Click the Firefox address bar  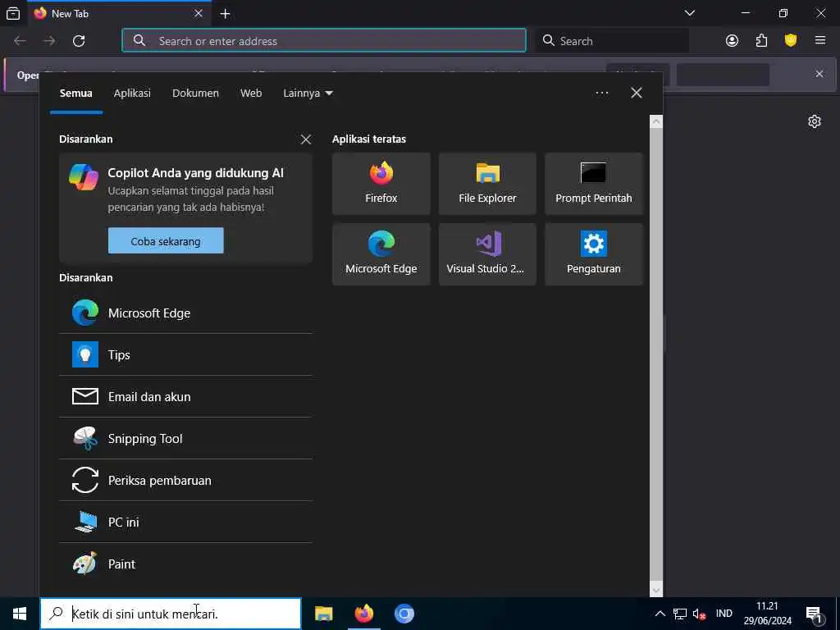point(324,41)
